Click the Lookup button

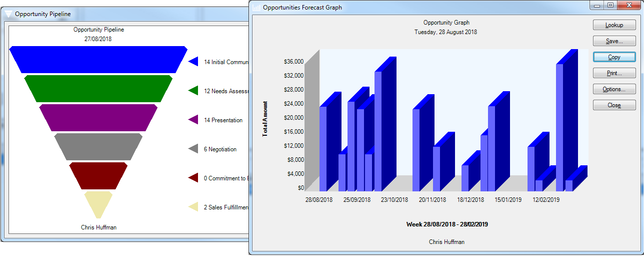click(614, 25)
